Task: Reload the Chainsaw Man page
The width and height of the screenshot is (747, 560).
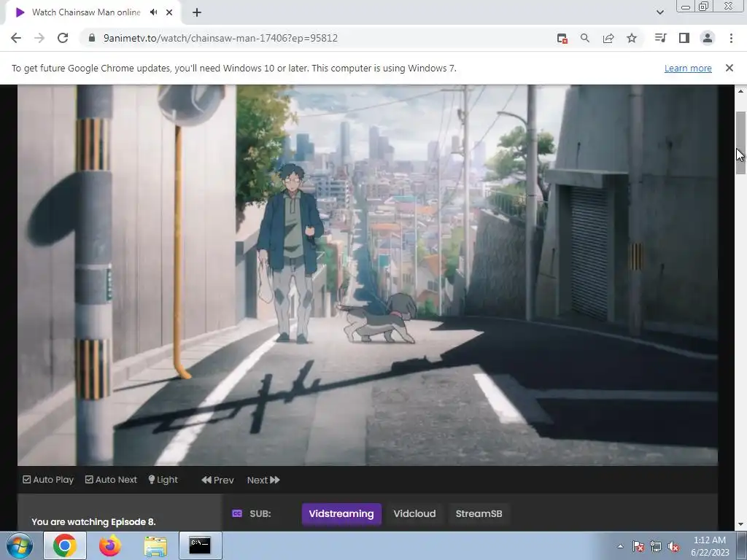Action: tap(63, 38)
